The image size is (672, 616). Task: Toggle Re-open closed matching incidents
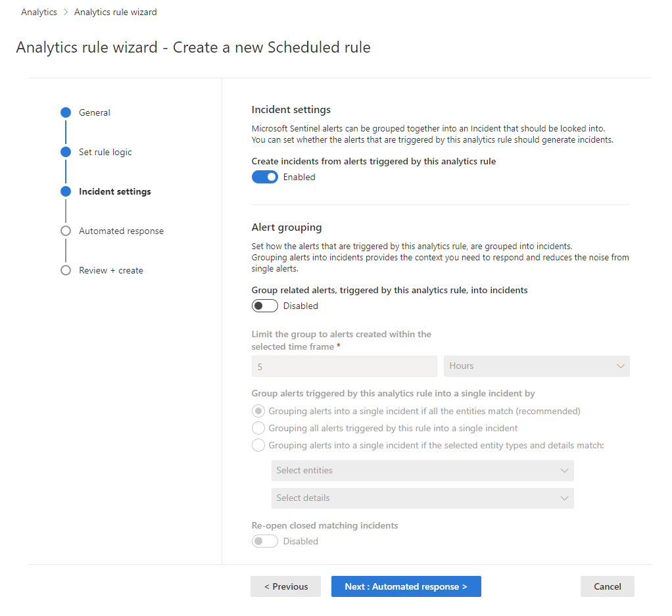pos(264,541)
